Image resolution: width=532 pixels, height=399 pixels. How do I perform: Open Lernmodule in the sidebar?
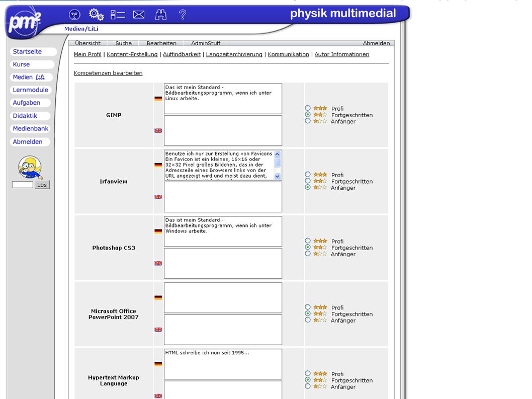point(31,90)
